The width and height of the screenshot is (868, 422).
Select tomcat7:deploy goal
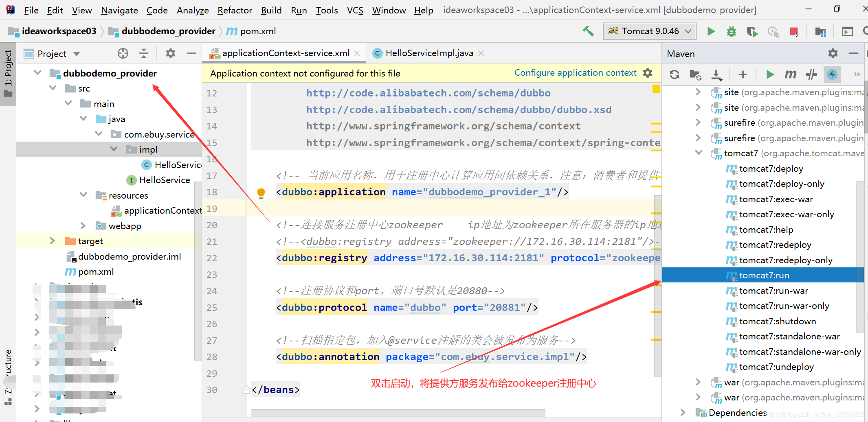pos(771,168)
